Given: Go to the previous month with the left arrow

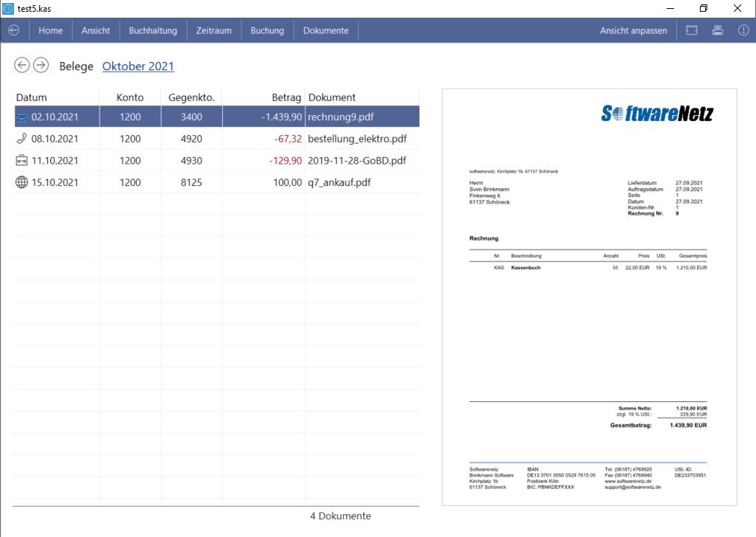Looking at the screenshot, I should (x=22, y=66).
